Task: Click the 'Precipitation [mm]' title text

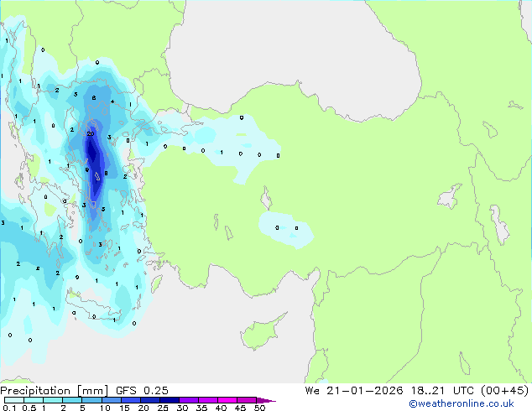Action: point(55,391)
